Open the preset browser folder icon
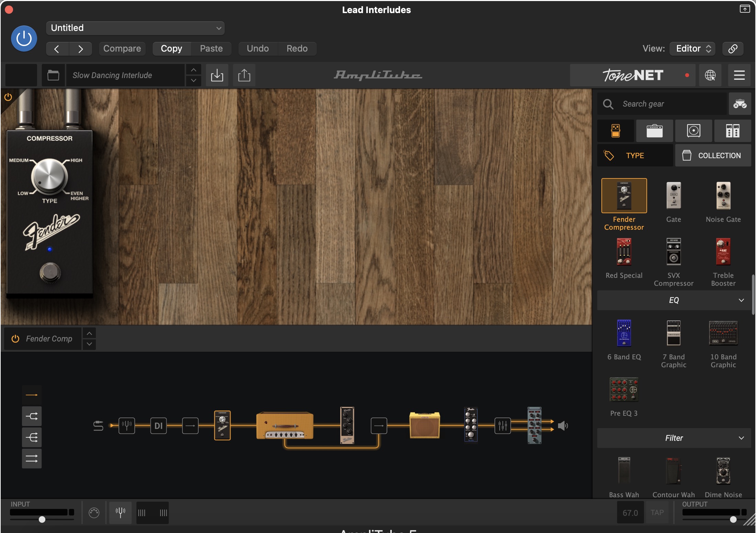756x533 pixels. coord(53,75)
